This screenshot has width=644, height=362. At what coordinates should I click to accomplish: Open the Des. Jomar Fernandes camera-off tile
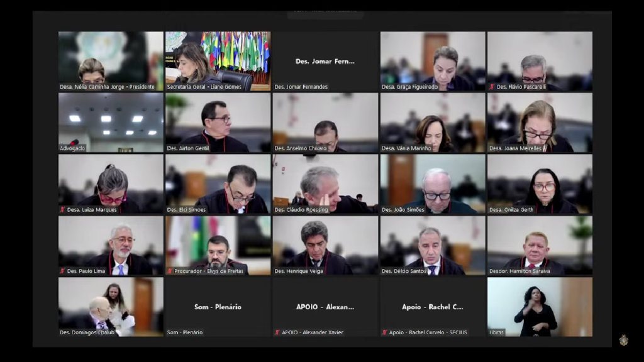click(x=325, y=62)
